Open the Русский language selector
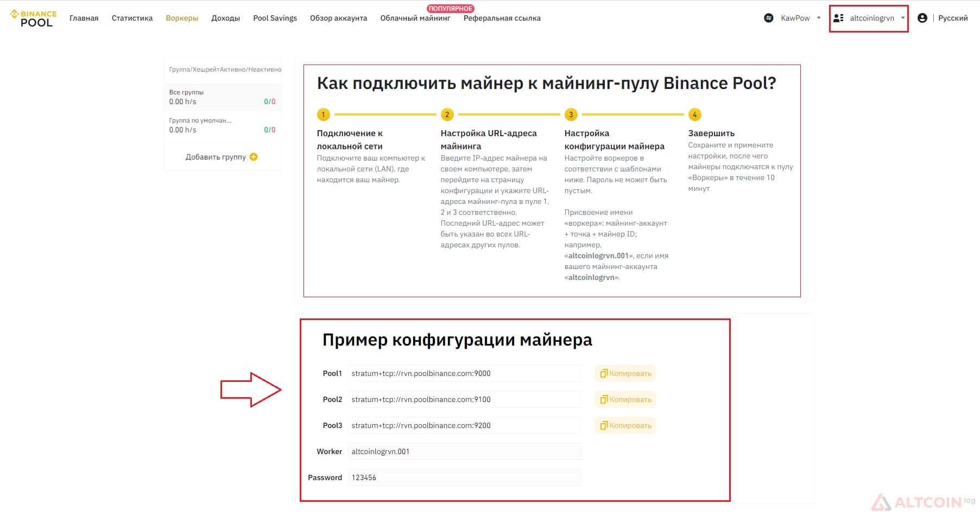The width and height of the screenshot is (980, 517). click(953, 18)
